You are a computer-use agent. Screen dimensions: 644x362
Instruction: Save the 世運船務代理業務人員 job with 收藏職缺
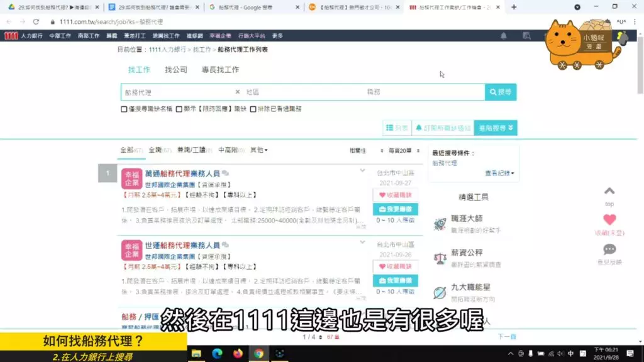(395, 266)
